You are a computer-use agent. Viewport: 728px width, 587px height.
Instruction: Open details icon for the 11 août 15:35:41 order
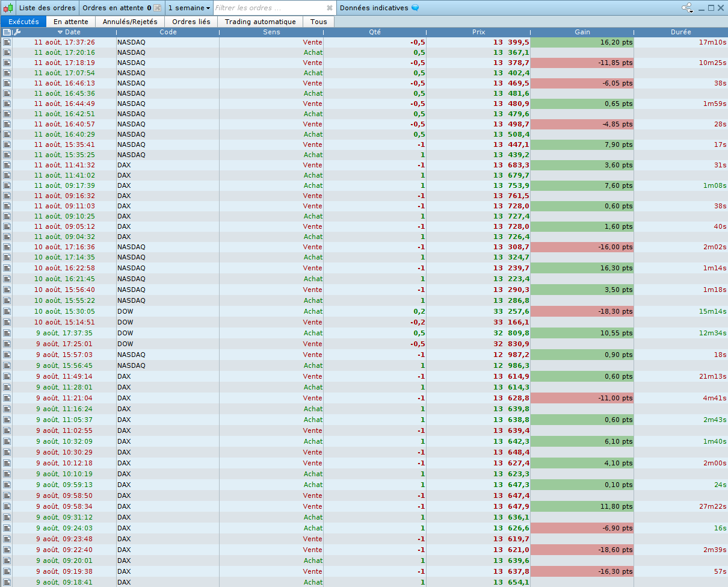7,144
